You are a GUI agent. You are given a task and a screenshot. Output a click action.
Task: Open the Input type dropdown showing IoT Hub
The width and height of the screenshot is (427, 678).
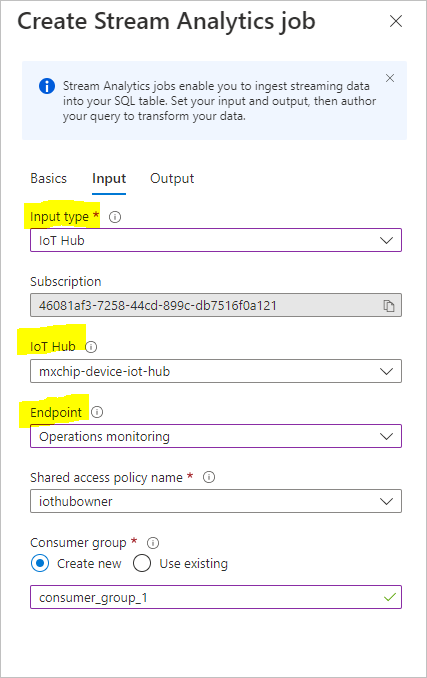click(216, 240)
